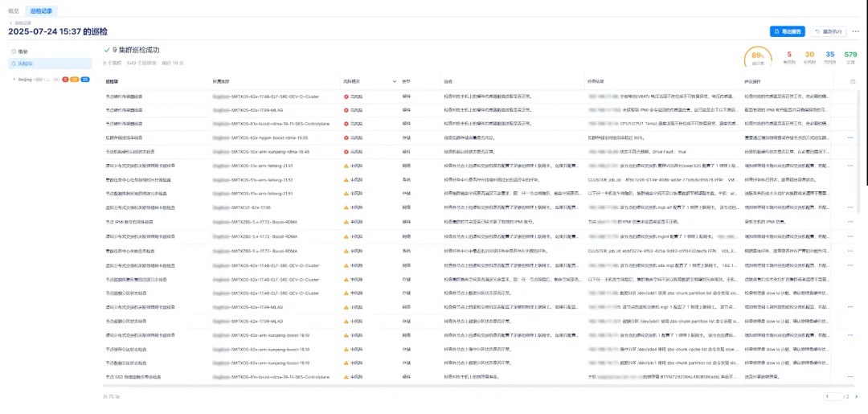Open row actions menu for the last table row

[850, 375]
